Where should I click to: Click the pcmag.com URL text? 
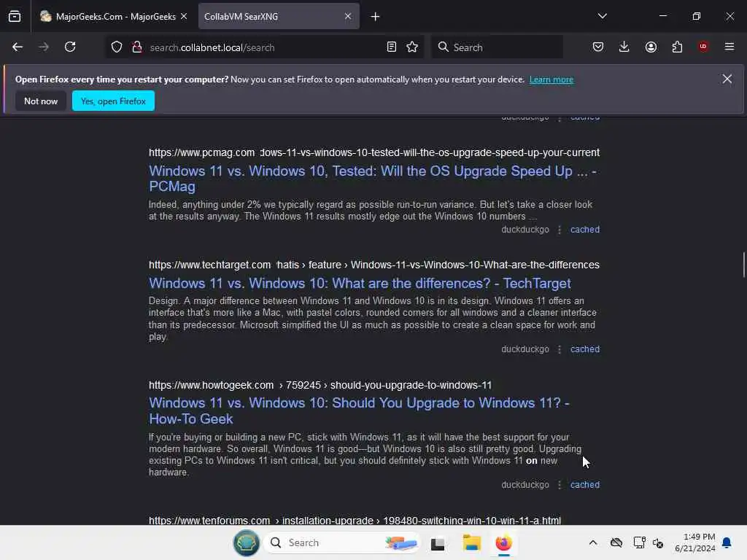374,152
